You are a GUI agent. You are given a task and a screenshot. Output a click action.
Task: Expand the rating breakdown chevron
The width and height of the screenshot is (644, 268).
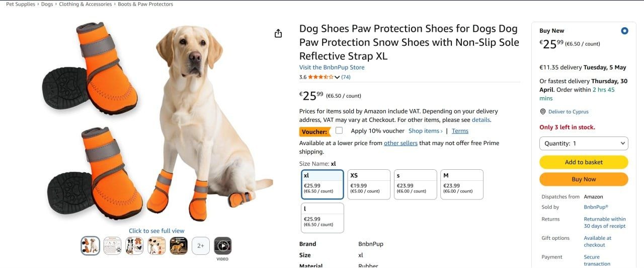click(337, 78)
